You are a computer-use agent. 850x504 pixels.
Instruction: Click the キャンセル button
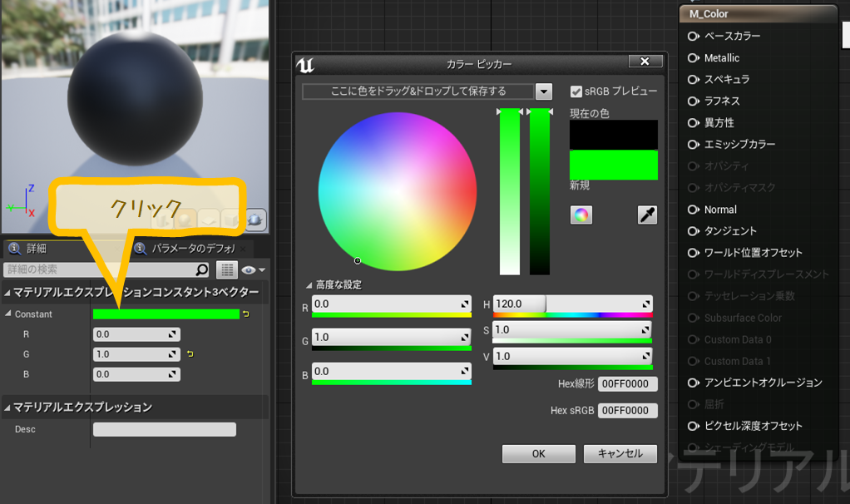pos(620,453)
